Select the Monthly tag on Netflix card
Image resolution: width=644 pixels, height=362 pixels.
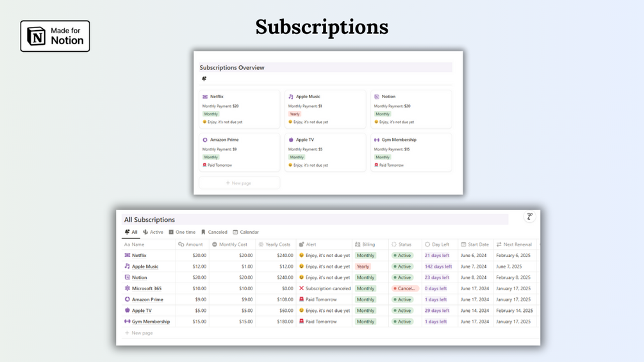pyautogui.click(x=211, y=114)
